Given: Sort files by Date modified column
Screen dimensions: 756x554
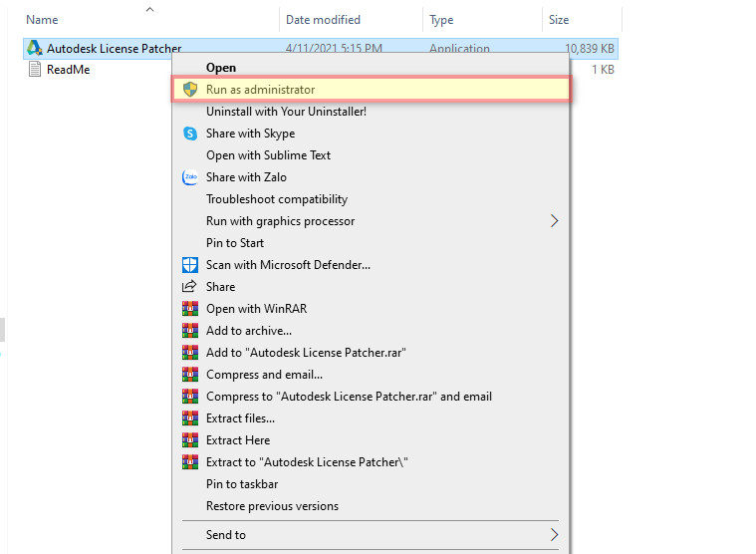Looking at the screenshot, I should (x=323, y=20).
